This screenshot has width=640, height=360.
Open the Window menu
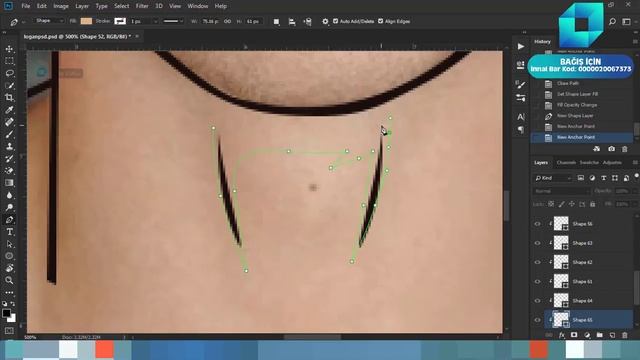point(198,6)
